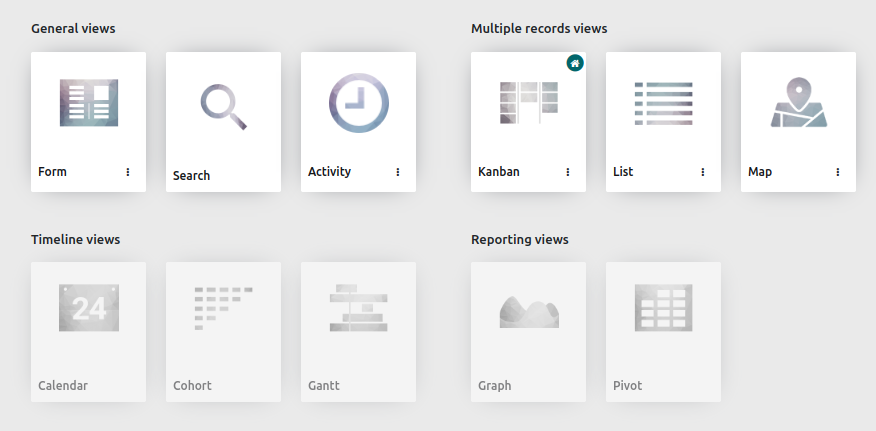Click the Calendar label text

coord(63,386)
